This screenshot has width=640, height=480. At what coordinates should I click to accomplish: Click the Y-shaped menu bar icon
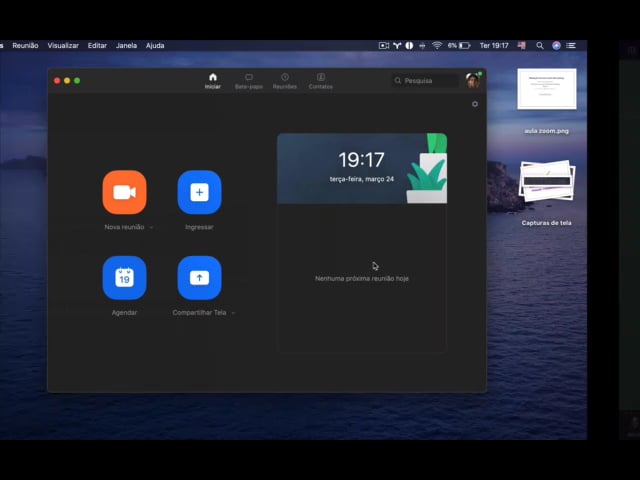click(x=397, y=46)
